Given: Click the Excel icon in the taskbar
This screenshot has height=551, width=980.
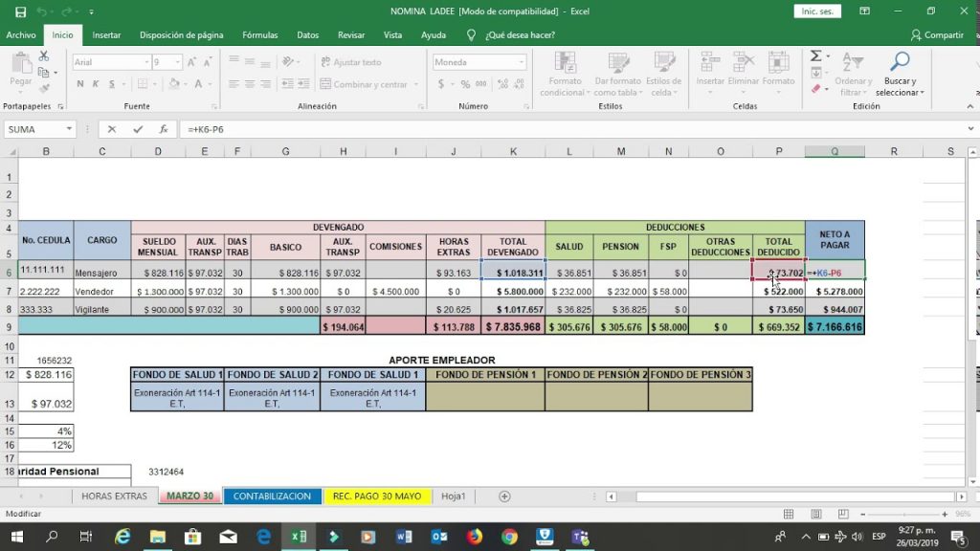Looking at the screenshot, I should [298, 537].
